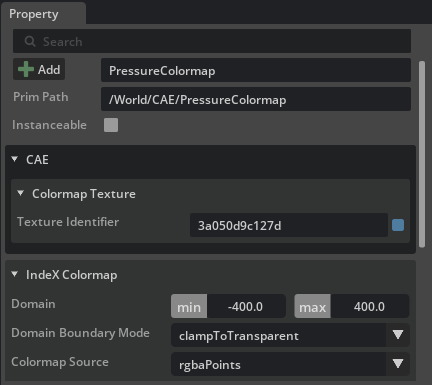This screenshot has width=432, height=385.
Task: Click the Add button
Action: point(39,69)
